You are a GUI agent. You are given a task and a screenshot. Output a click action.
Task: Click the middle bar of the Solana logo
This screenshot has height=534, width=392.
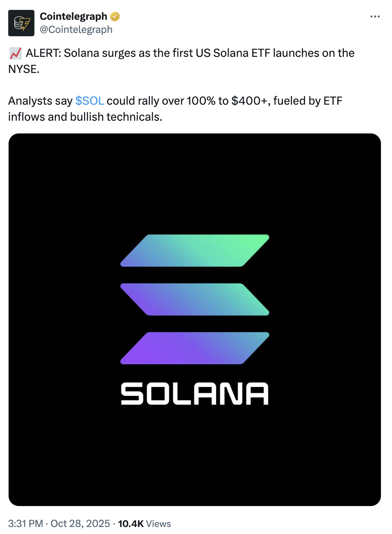pyautogui.click(x=195, y=299)
